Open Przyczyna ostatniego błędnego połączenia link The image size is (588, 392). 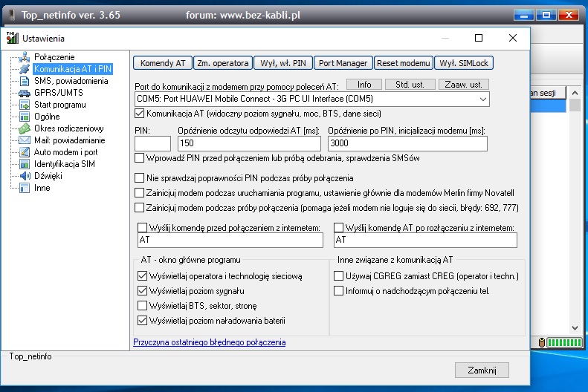click(x=209, y=343)
